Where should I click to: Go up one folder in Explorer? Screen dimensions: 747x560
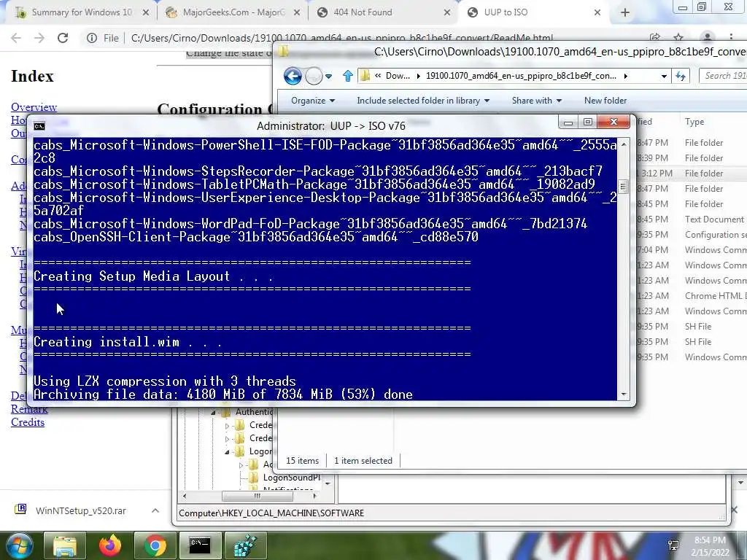point(348,76)
